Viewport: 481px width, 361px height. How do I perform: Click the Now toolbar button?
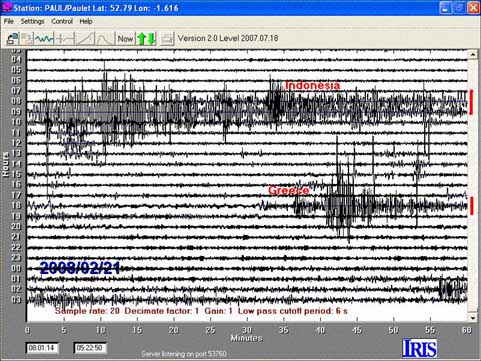(x=125, y=39)
